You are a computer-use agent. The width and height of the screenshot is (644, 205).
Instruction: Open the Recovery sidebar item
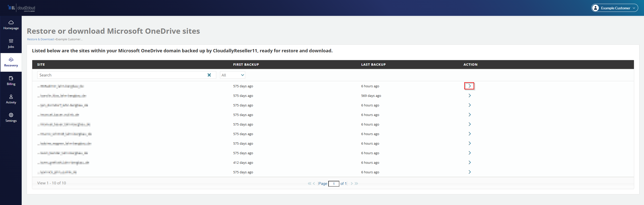[11, 62]
